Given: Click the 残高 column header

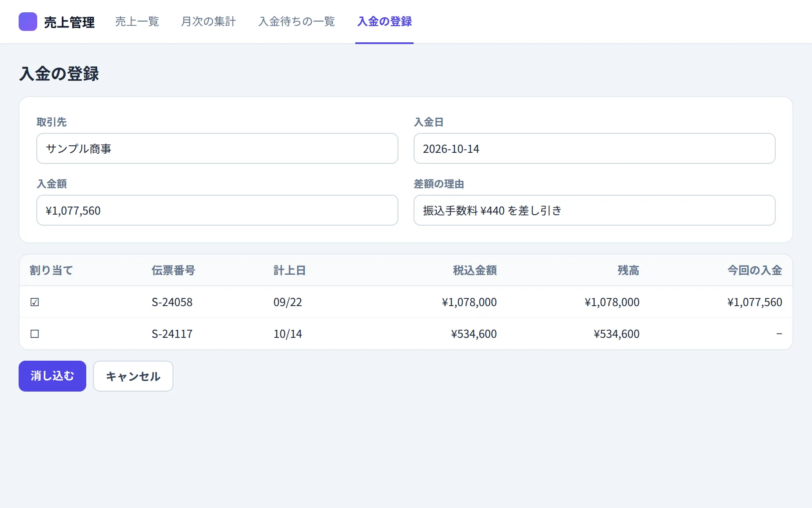Looking at the screenshot, I should point(628,271).
